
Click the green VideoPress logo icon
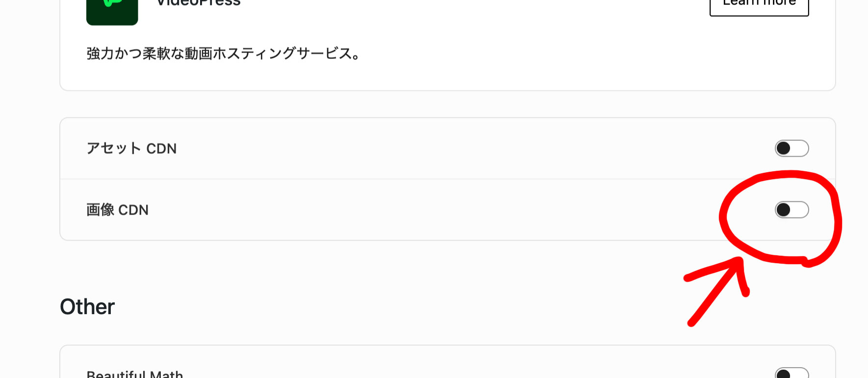112,11
